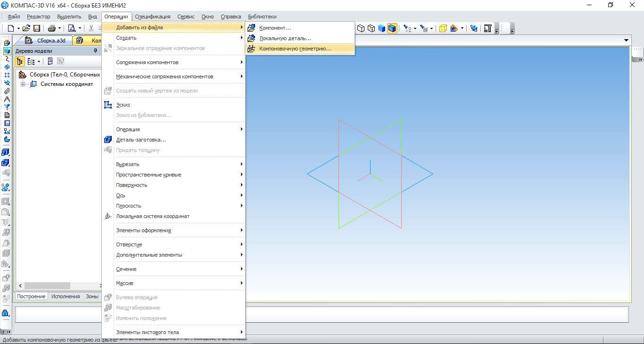Click the Print icon
644x344 pixels.
coord(51,28)
